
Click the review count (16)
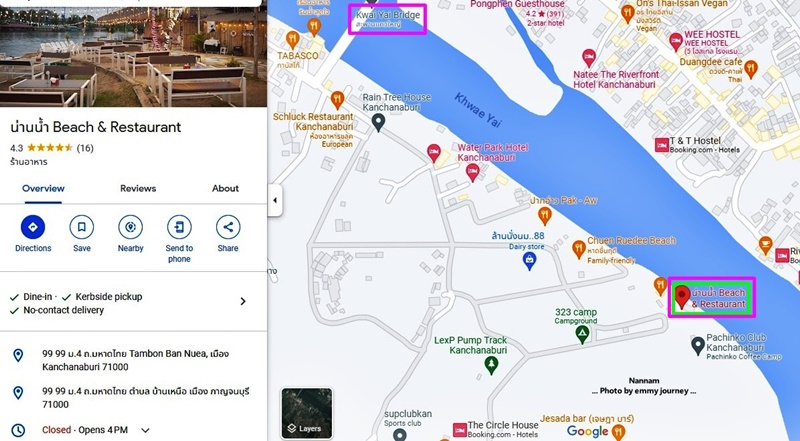(x=85, y=148)
